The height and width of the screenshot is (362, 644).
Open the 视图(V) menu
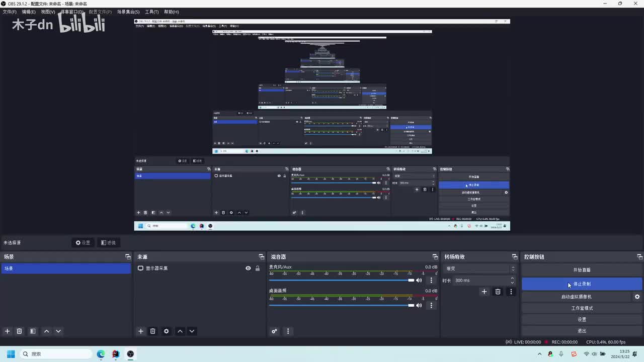point(48,12)
